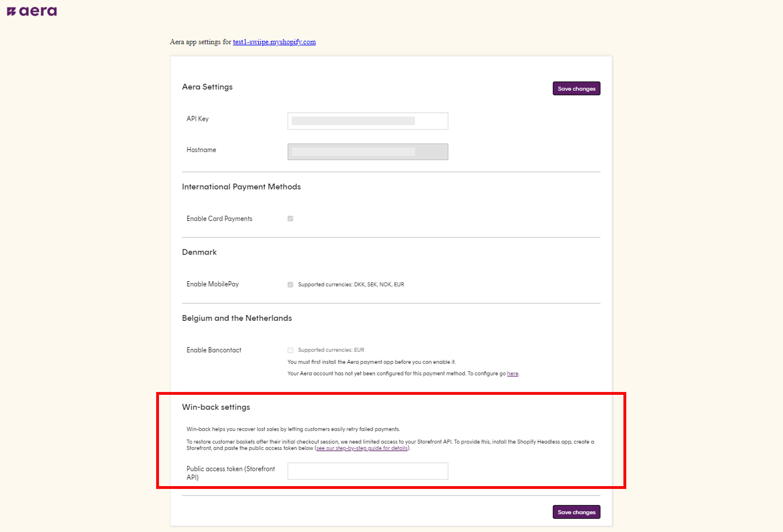
Task: Click the 'Win-back settings' section heading
Action: click(x=216, y=407)
